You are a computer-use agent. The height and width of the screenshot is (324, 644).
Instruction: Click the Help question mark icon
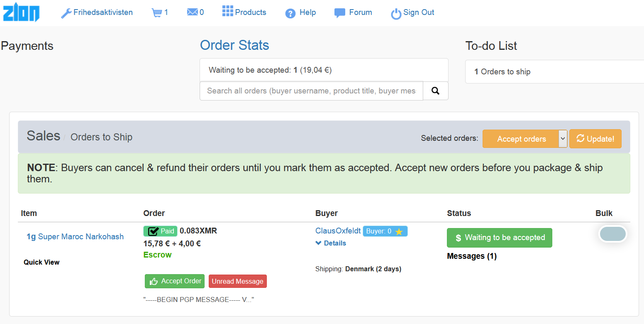tap(290, 14)
